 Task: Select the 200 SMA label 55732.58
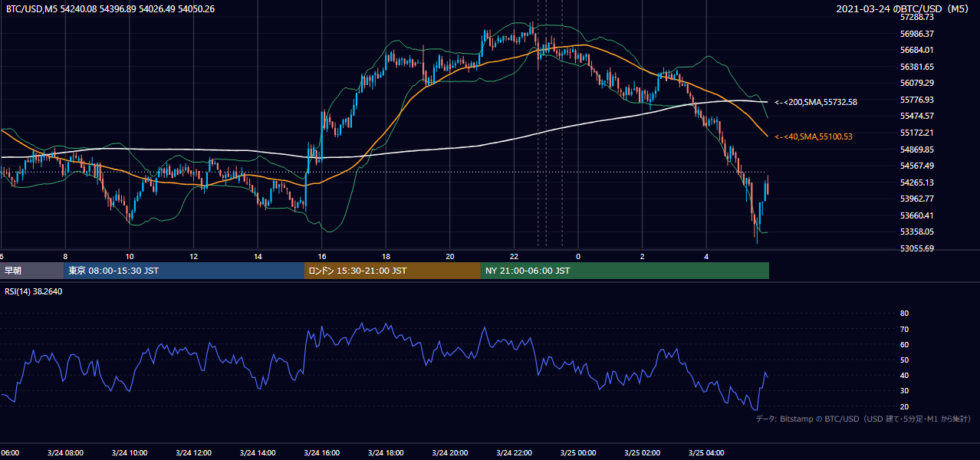coord(815,102)
